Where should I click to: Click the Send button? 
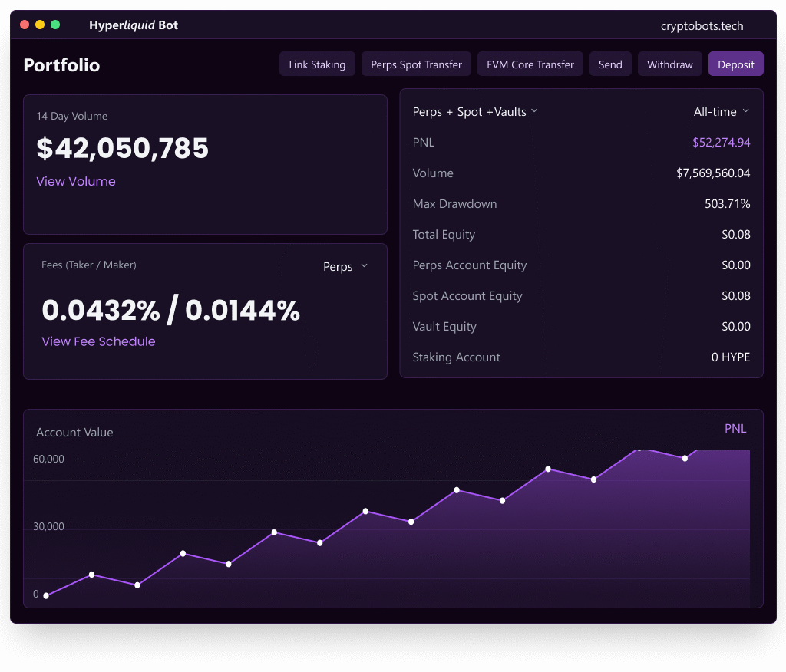pyautogui.click(x=610, y=64)
